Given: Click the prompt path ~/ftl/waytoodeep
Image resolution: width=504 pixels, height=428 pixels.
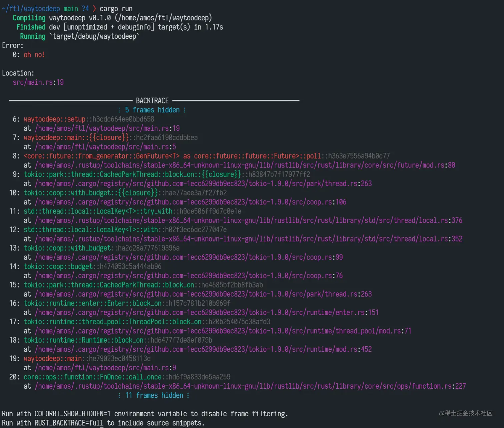Looking at the screenshot, I should point(31,9).
